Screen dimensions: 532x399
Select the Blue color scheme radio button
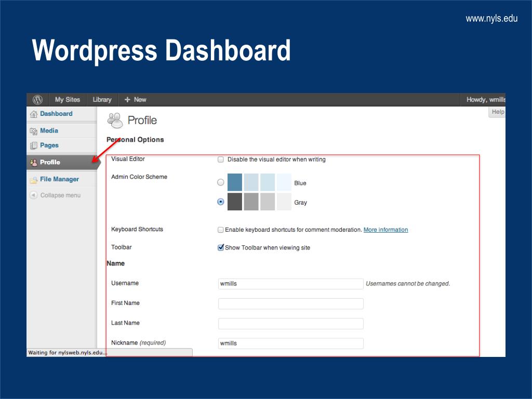coord(220,182)
